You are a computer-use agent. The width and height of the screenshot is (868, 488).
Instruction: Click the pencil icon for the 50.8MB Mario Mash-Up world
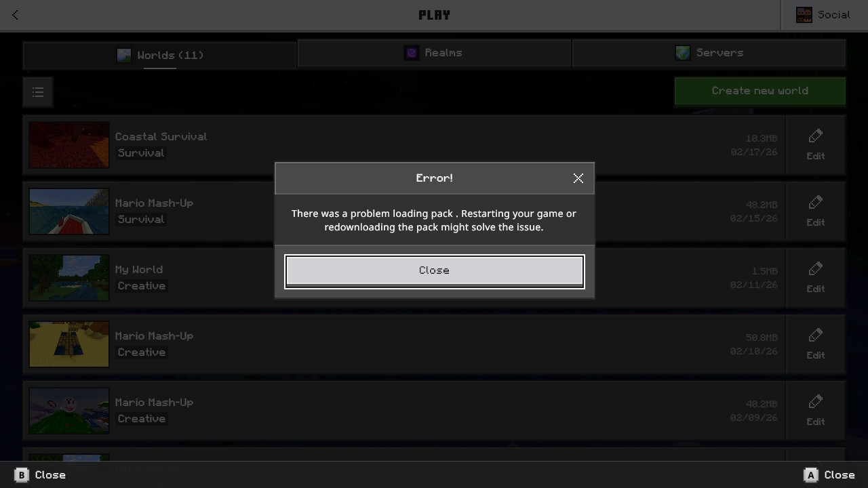click(816, 335)
